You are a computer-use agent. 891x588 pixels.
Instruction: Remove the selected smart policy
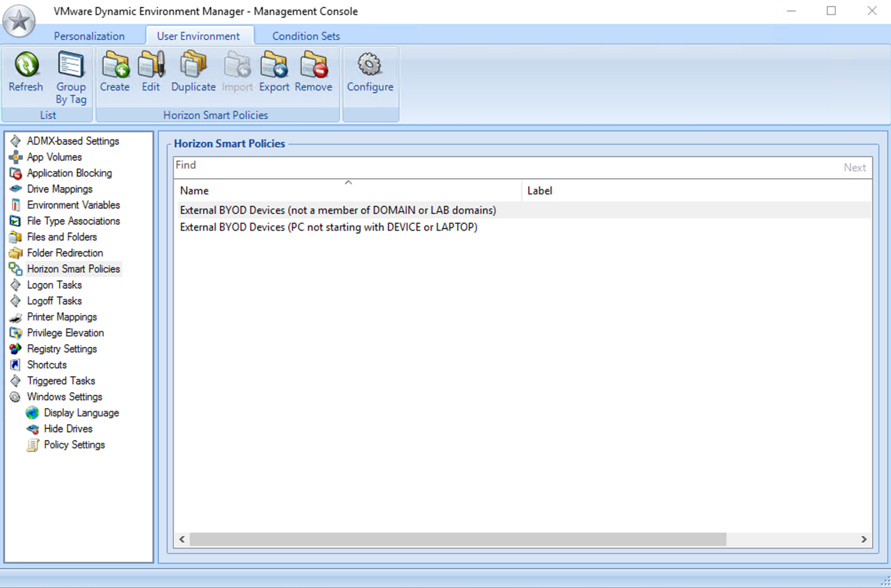(313, 72)
